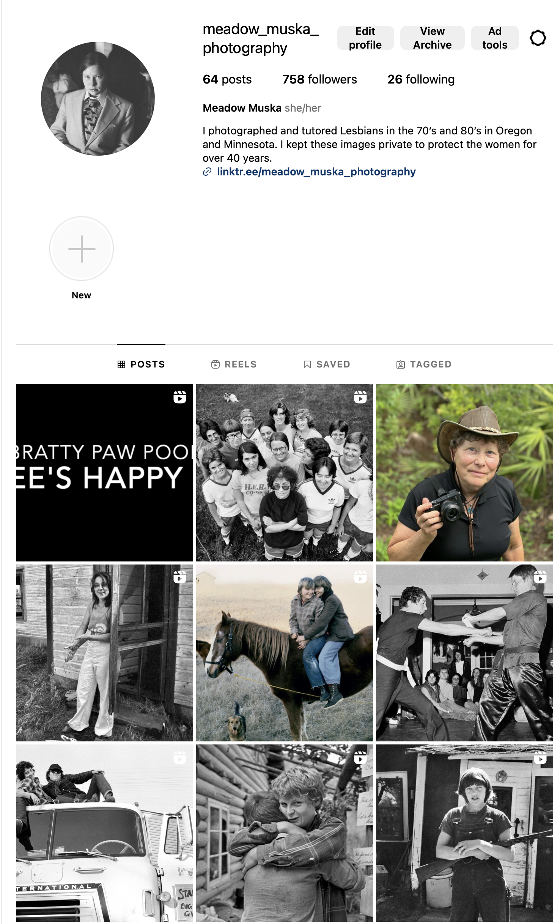560x924 pixels.
Task: Click the reel icon on log cabin hug photo
Action: click(x=360, y=758)
